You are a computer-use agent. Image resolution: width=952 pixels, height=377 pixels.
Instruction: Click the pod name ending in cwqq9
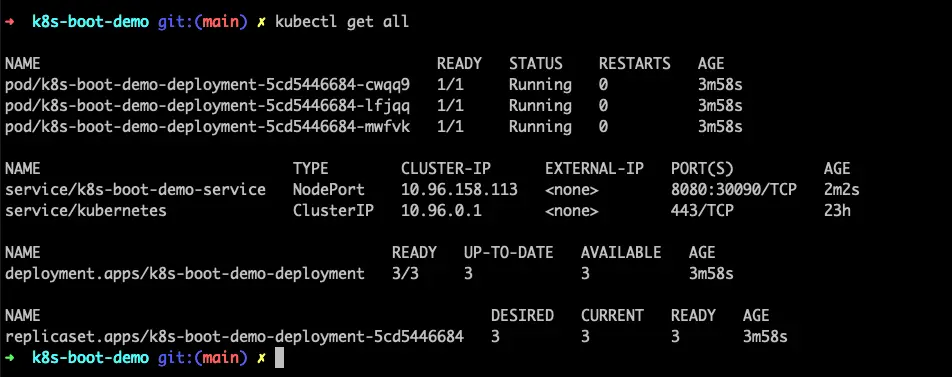pos(208,85)
